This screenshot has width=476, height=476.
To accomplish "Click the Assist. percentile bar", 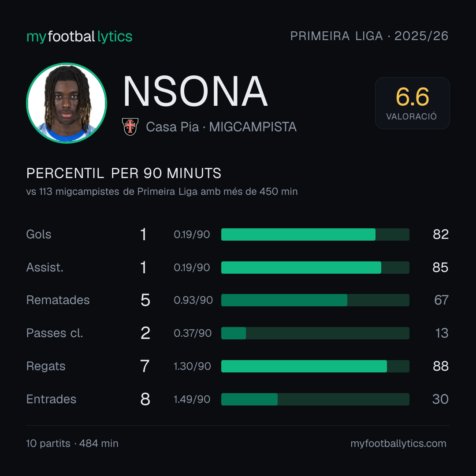I will 315,268.
